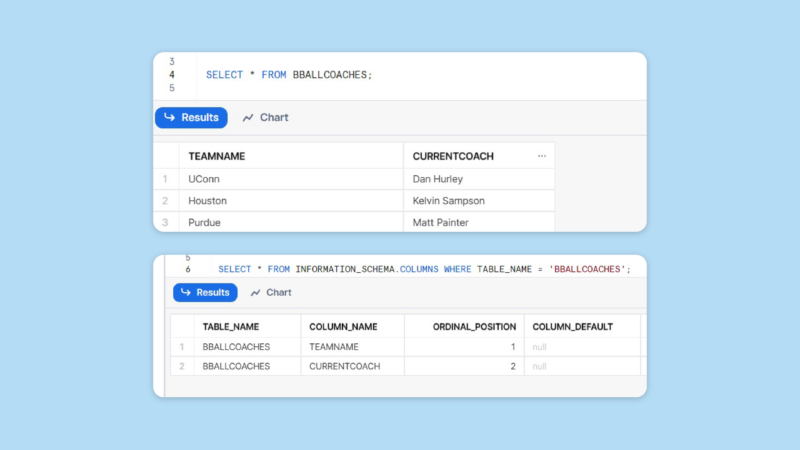Click the TEAMNAME column header in results

tap(216, 156)
